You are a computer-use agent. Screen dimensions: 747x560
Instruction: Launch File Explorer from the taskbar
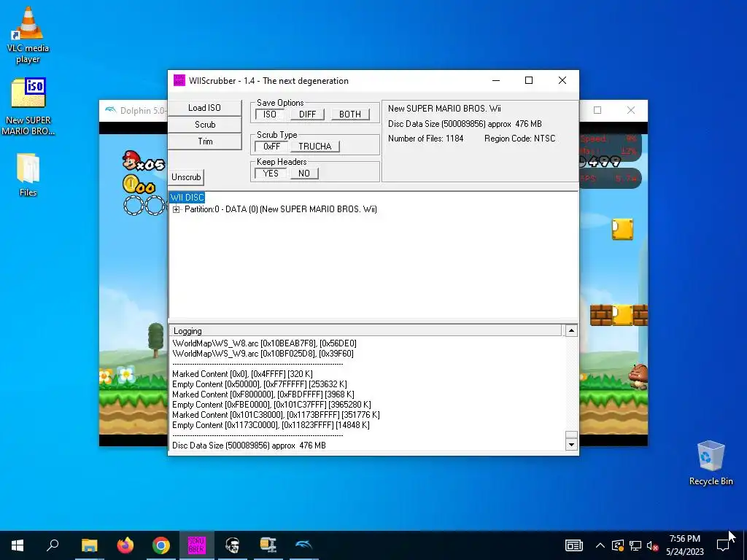(x=89, y=545)
